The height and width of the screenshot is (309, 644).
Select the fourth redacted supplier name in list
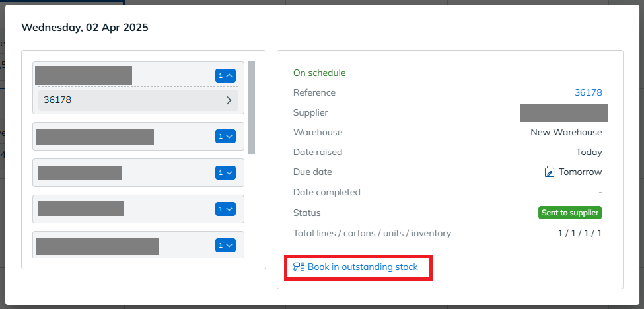point(81,209)
